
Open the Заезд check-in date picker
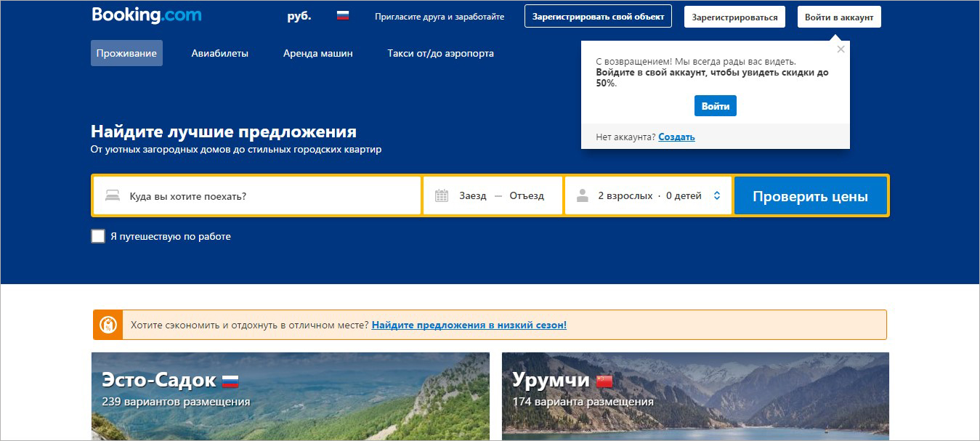click(x=473, y=195)
